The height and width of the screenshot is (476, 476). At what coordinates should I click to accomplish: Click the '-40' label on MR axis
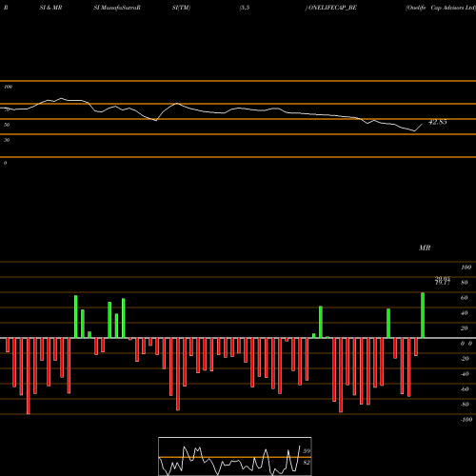click(465, 374)
